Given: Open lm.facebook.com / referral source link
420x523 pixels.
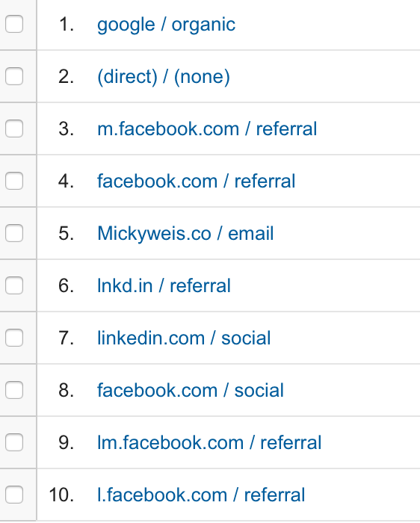Looking at the screenshot, I should [209, 442].
